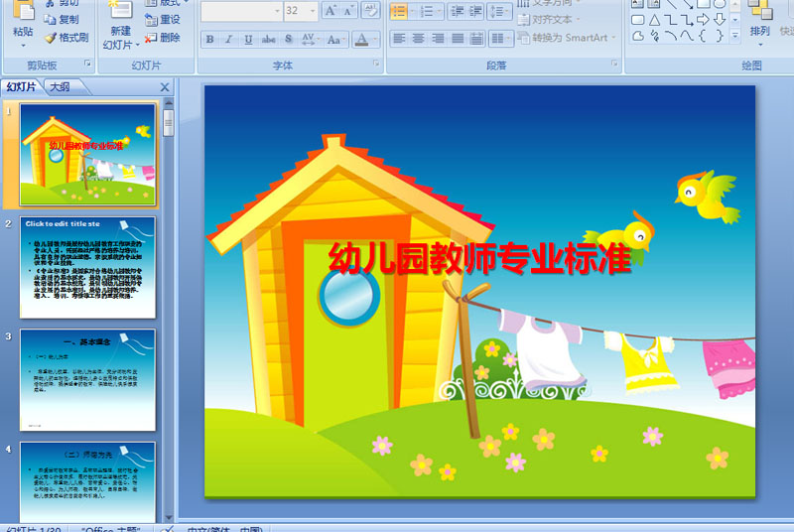
Task: Select the Slides (幻灯片) tab
Action: tap(22, 87)
